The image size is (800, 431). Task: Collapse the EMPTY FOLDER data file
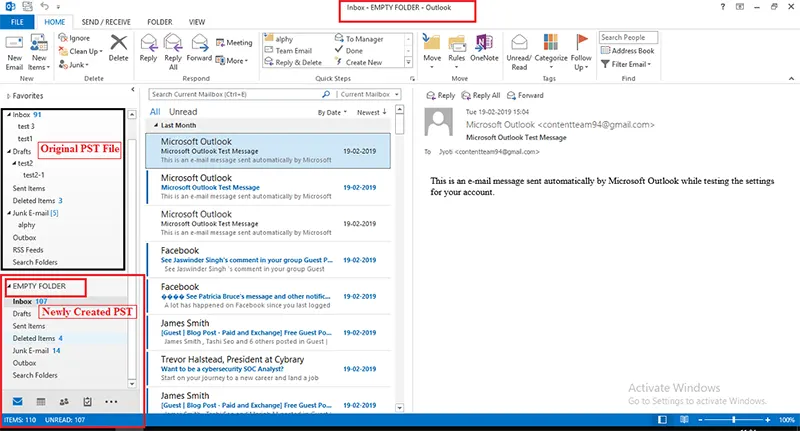9,286
